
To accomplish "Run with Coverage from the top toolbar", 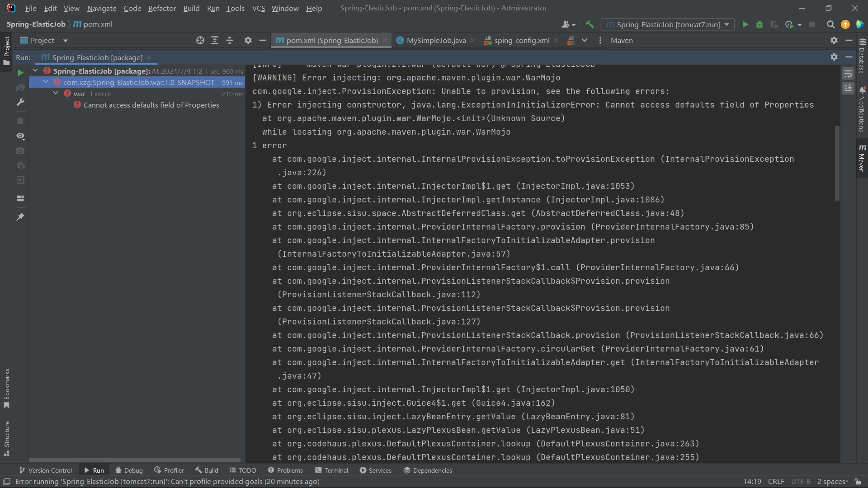I will 774,24.
